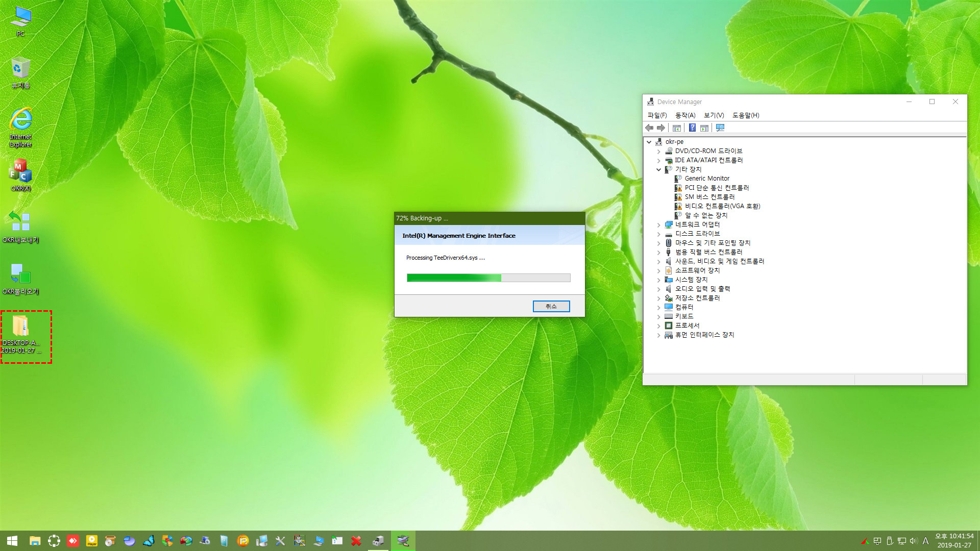Click the yellow Player taskbar icon
This screenshot has width=980, height=551.
[92, 541]
